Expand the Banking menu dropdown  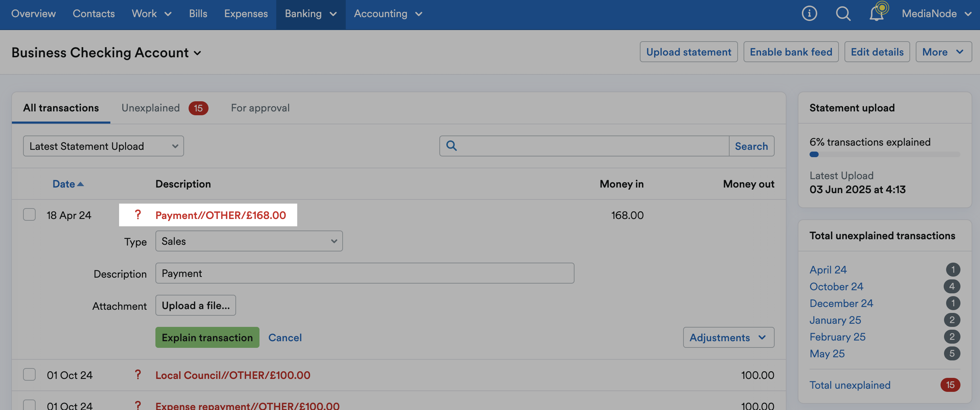[x=310, y=14]
